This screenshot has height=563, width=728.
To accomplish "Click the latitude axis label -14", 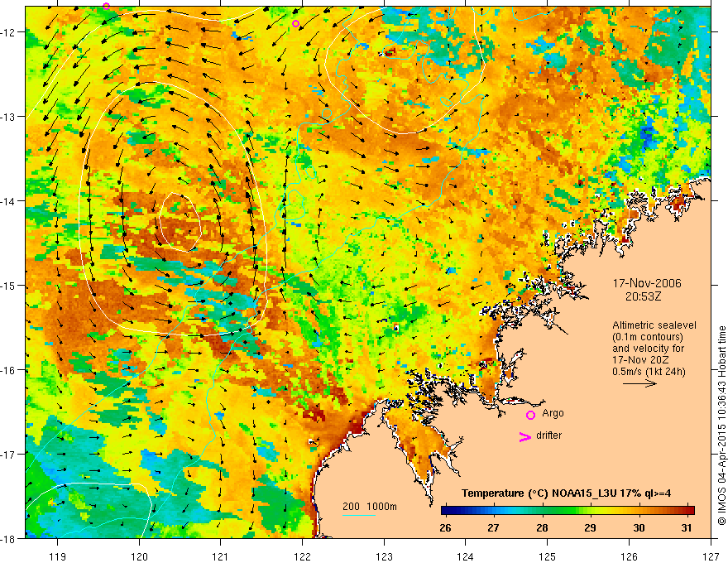I will [x=9, y=201].
